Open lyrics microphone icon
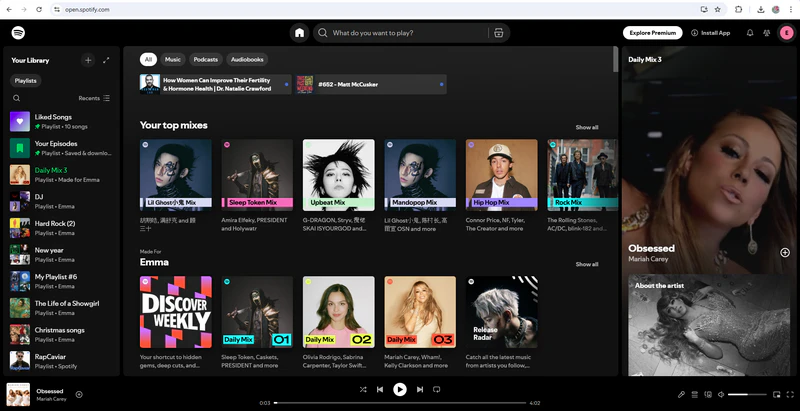 [x=681, y=394]
